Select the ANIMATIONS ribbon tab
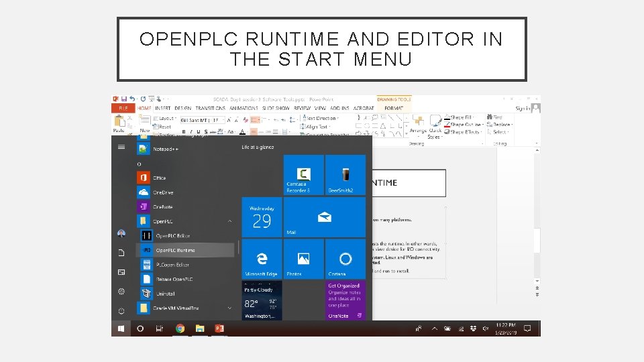 244,108
